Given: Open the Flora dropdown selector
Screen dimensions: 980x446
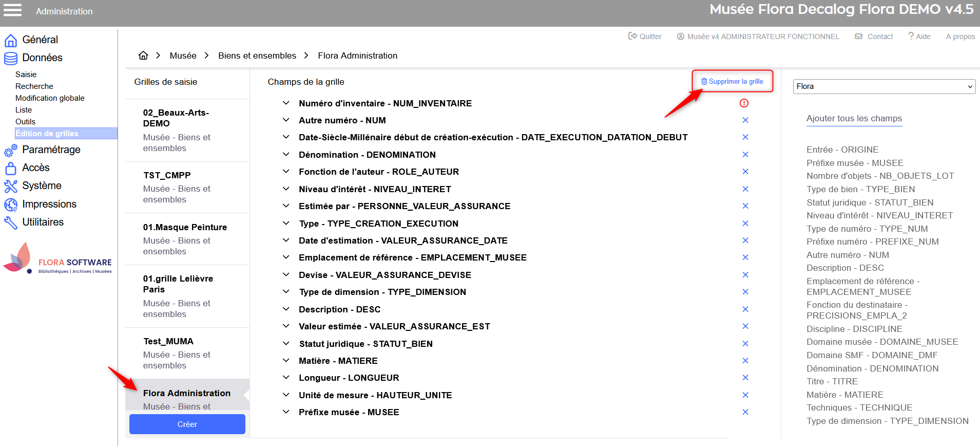Looking at the screenshot, I should (x=883, y=86).
